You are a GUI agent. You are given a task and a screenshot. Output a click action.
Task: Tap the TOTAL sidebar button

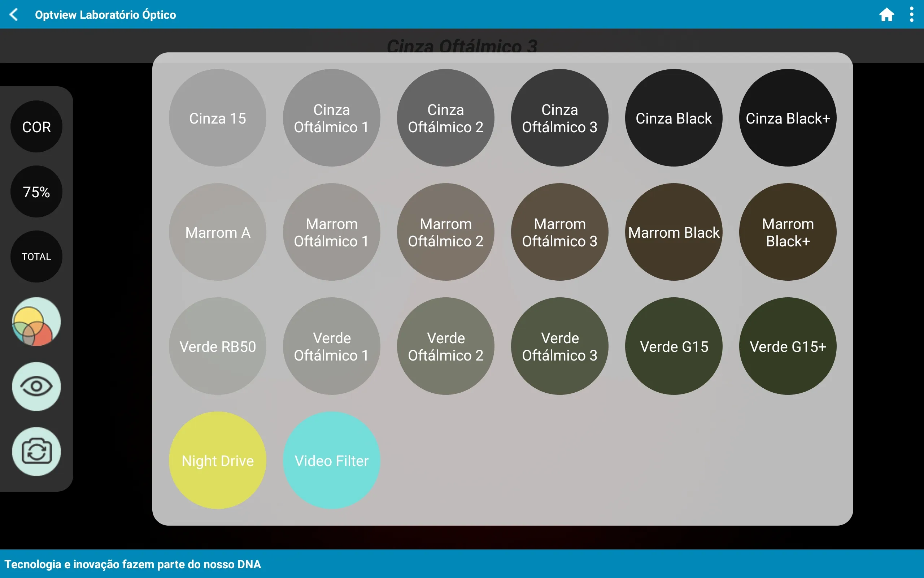tap(36, 256)
